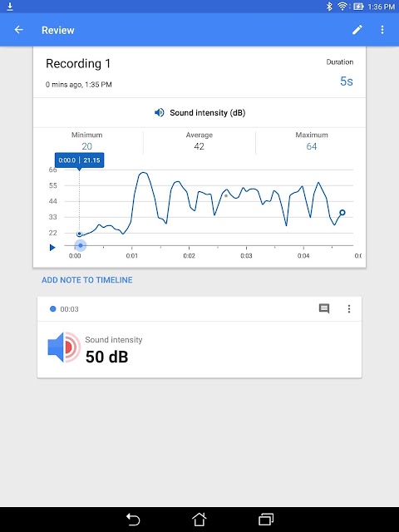Open the 00:03 note's three-dot menu

[x=349, y=308]
